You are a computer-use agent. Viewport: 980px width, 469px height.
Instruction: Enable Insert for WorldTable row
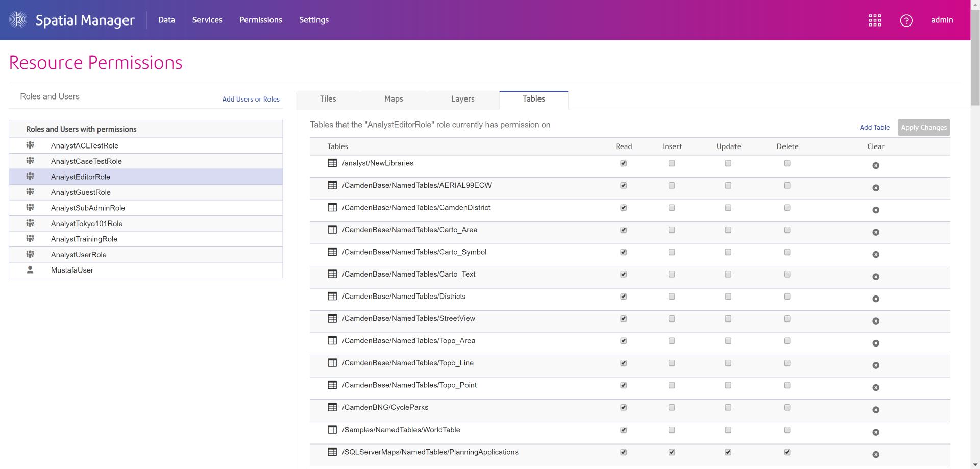tap(672, 430)
